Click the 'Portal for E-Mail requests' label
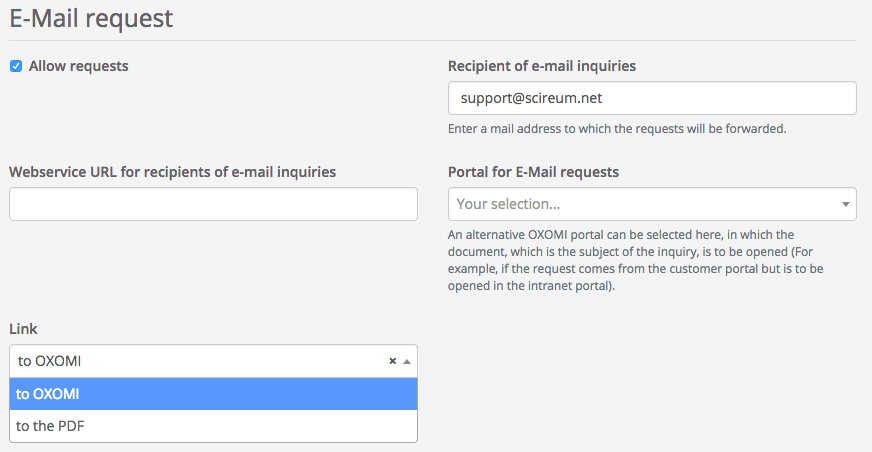 click(533, 172)
